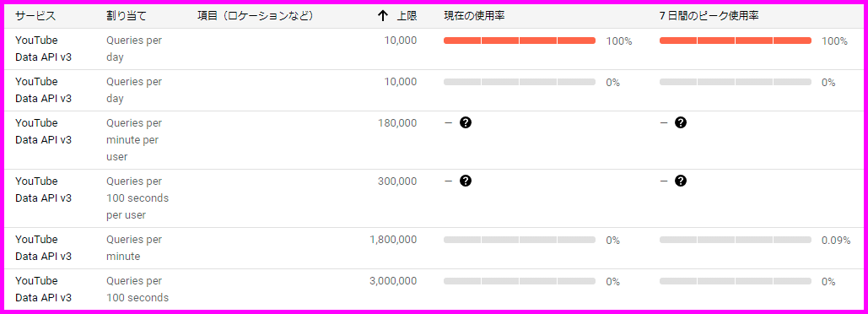Click current usage bar of 3,000,000 row

pos(520,281)
